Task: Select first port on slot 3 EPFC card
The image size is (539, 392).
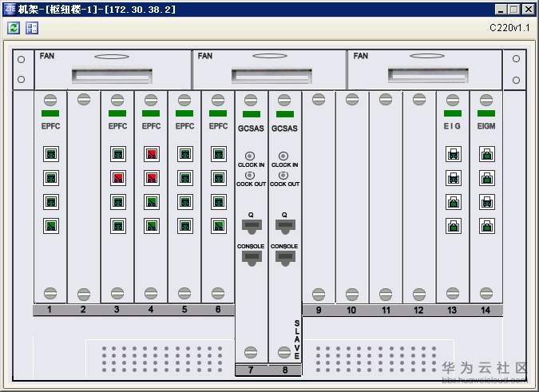Action: (x=118, y=154)
